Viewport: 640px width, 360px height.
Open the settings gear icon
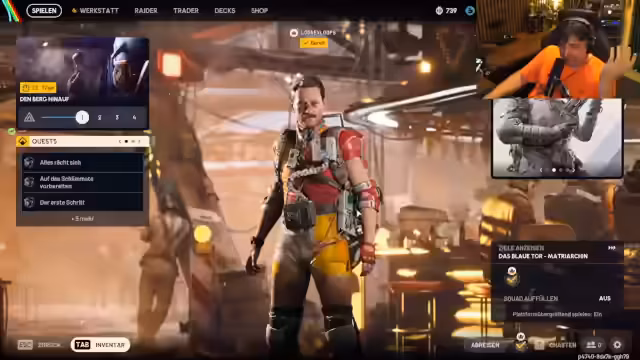click(617, 345)
